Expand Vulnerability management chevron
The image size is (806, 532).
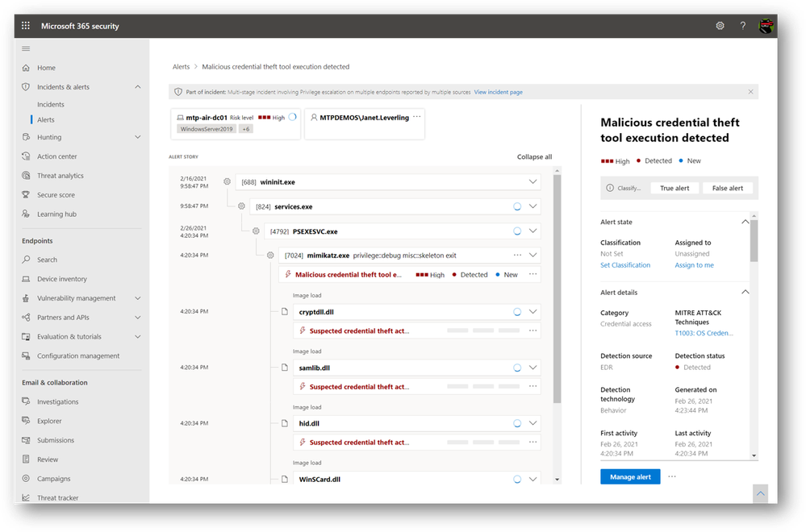click(138, 298)
